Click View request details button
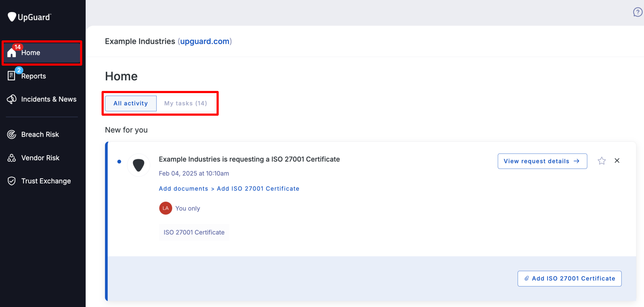 tap(542, 161)
